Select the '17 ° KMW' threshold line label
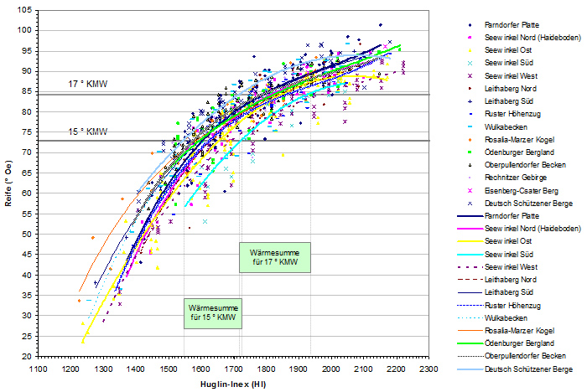Image resolution: width=587 pixels, height=392 pixels. click(x=87, y=84)
